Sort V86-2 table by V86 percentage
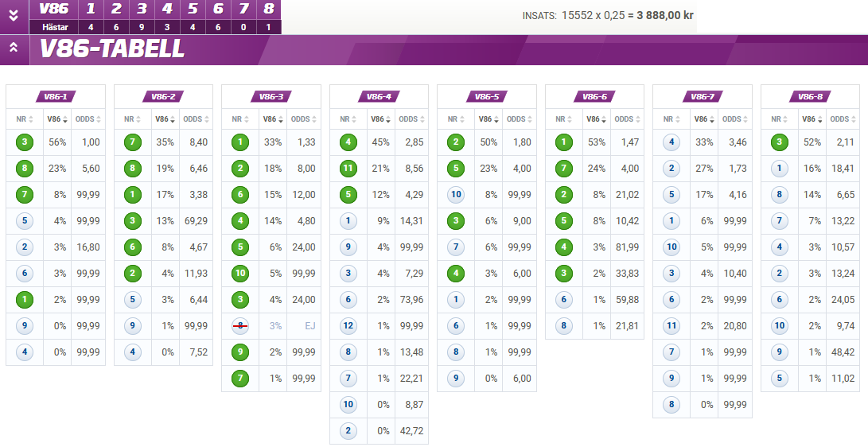 [x=165, y=119]
